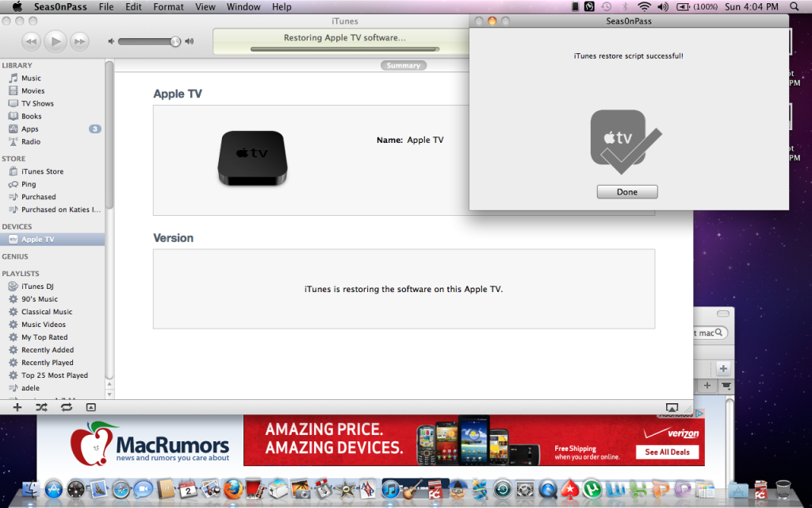Open the View menu
The width and height of the screenshot is (812, 508).
click(x=205, y=6)
